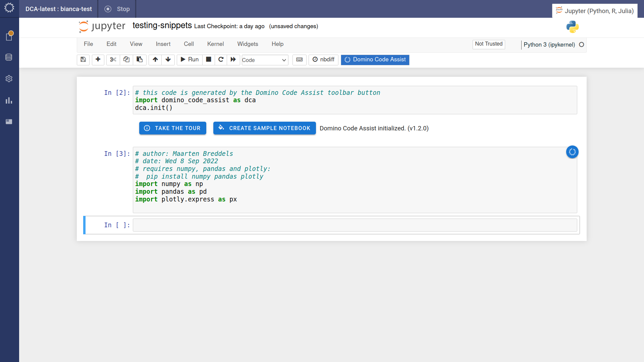Open the Widgets menu

coord(248,44)
